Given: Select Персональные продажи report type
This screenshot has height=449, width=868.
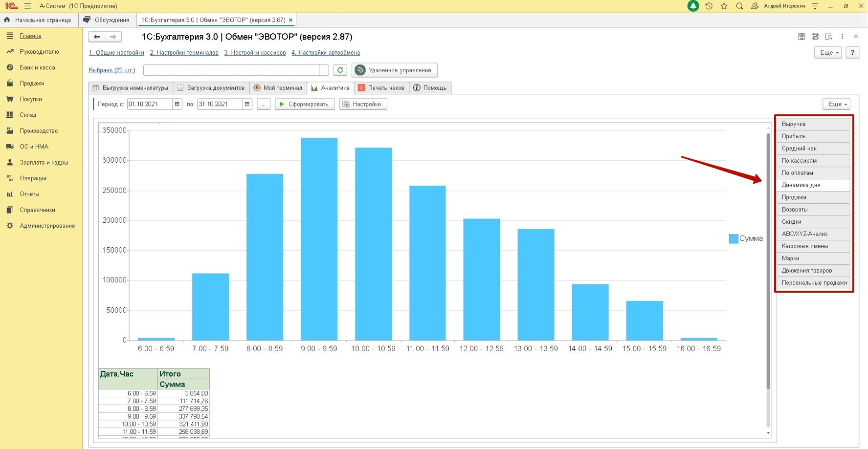Looking at the screenshot, I should pos(813,283).
